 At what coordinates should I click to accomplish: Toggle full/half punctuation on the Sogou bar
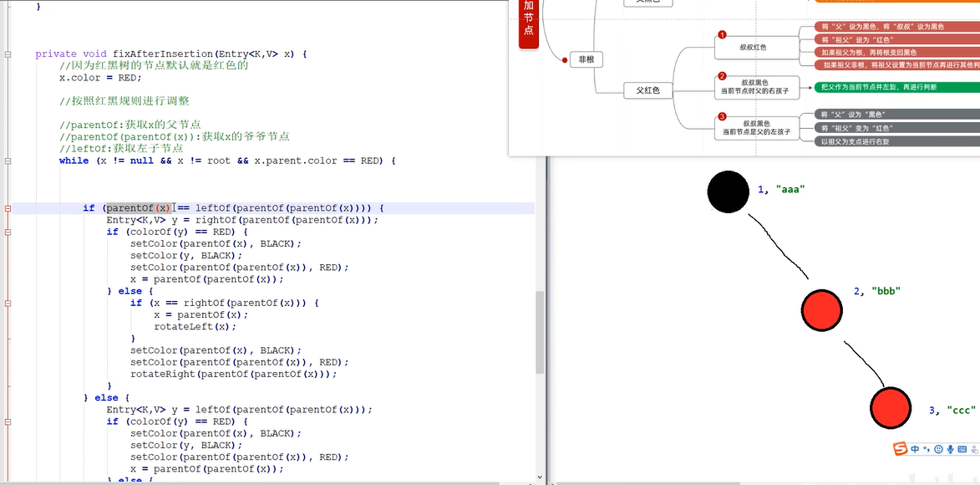click(x=927, y=449)
